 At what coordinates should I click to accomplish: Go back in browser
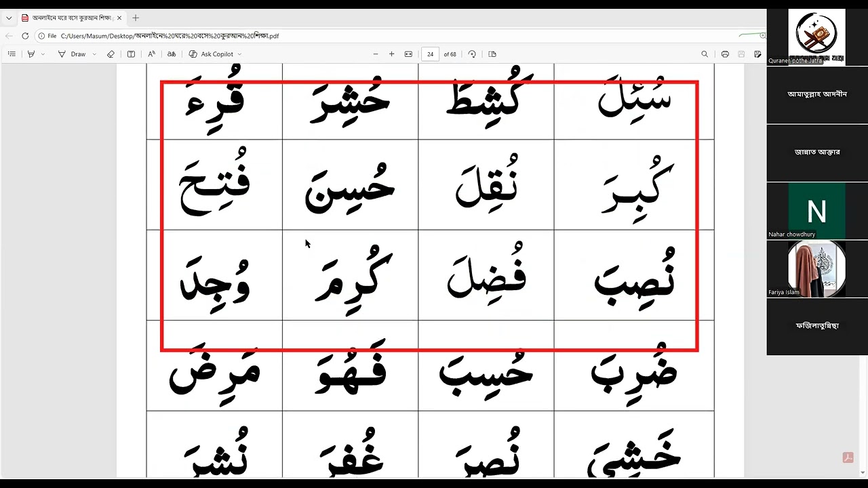tap(9, 36)
